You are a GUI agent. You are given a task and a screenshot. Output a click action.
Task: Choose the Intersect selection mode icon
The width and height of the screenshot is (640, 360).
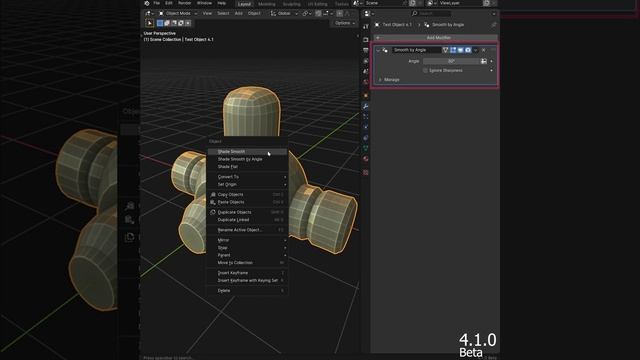coord(188,23)
